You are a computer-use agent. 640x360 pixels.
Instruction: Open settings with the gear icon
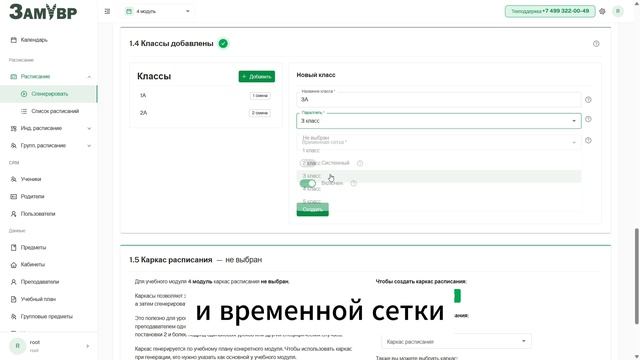coord(602,11)
